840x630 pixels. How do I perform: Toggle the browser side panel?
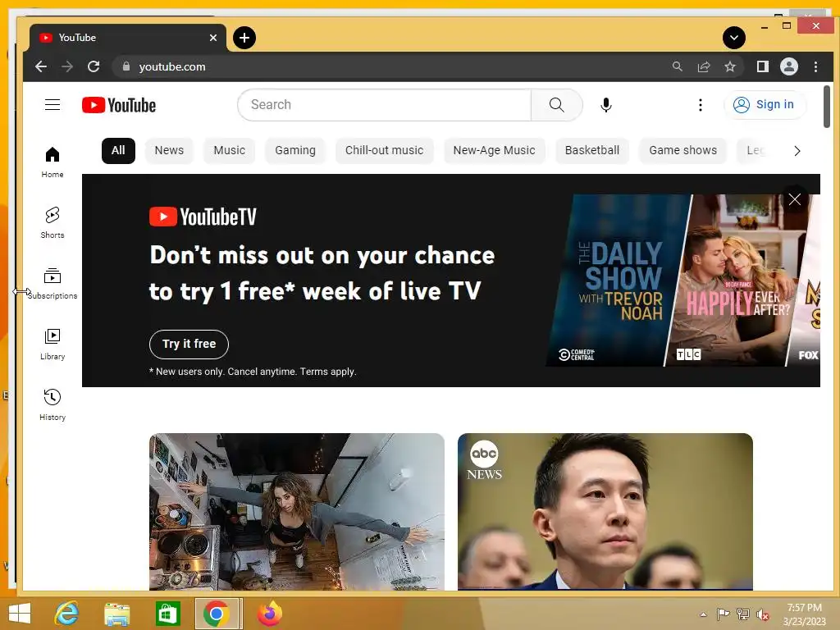pyautogui.click(x=762, y=66)
